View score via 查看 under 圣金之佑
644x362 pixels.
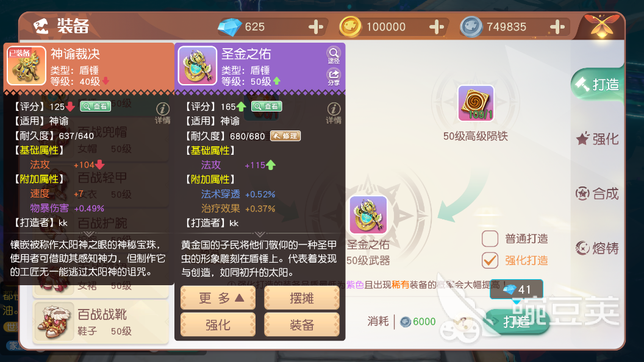267,106
